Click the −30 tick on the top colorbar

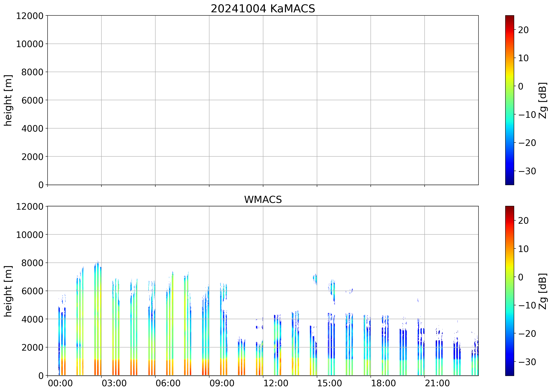point(527,171)
